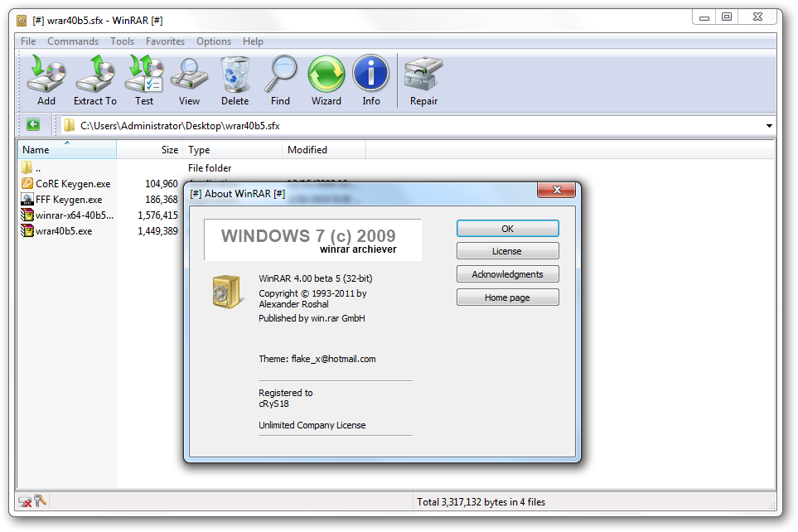Open the Tools menu
Viewport: 798px width, 532px height.
tap(122, 41)
